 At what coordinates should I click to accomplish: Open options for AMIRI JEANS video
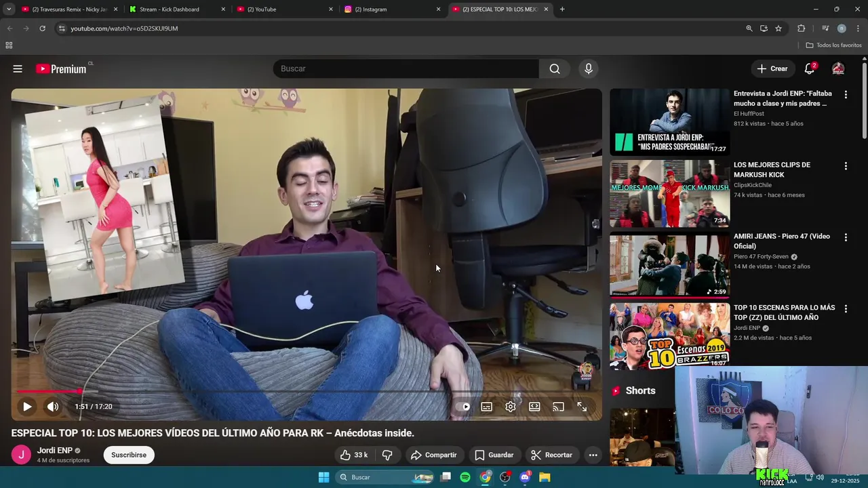846,237
